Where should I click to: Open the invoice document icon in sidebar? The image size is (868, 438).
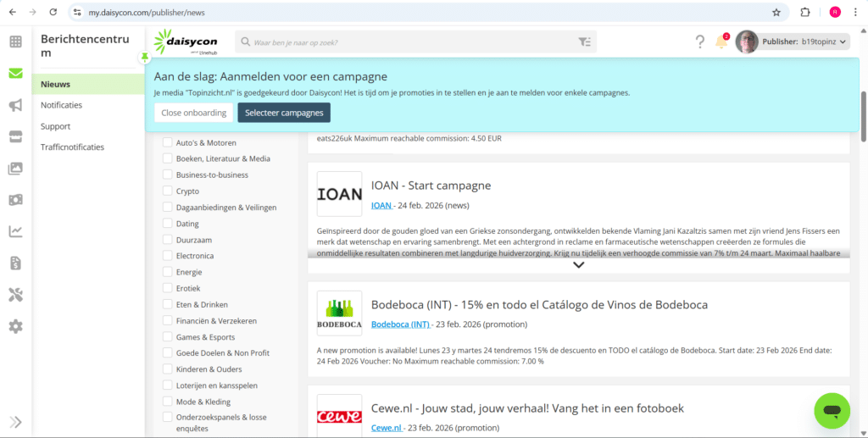point(15,263)
